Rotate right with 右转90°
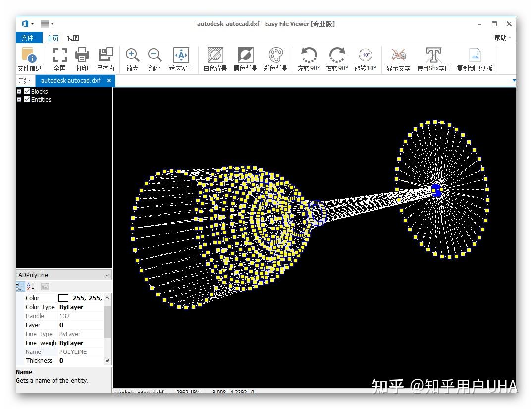Screen dimensions: 532x409 point(337,59)
